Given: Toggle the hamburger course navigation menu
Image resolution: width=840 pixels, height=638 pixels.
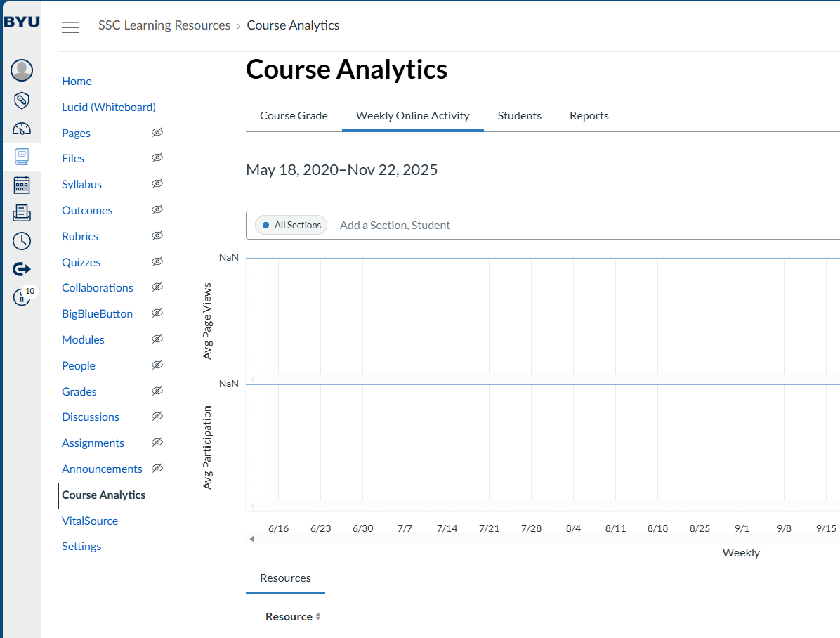Looking at the screenshot, I should coord(70,27).
